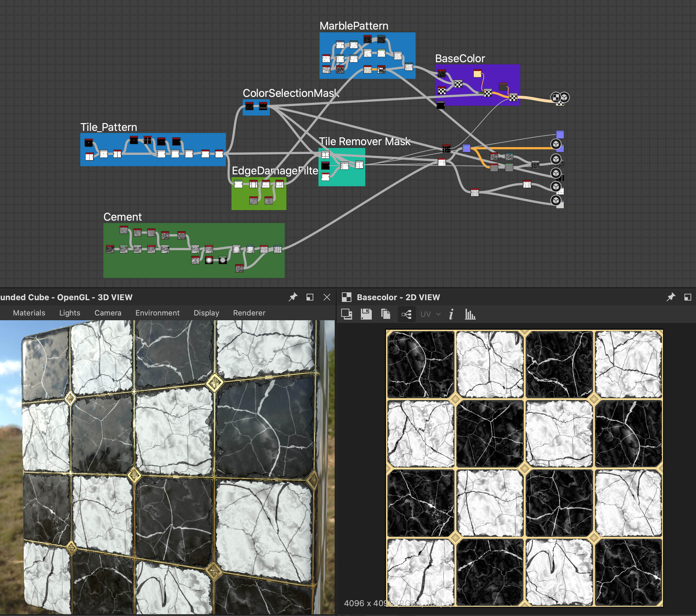696x616 pixels.
Task: Select the Cement frame title
Action: click(x=122, y=217)
